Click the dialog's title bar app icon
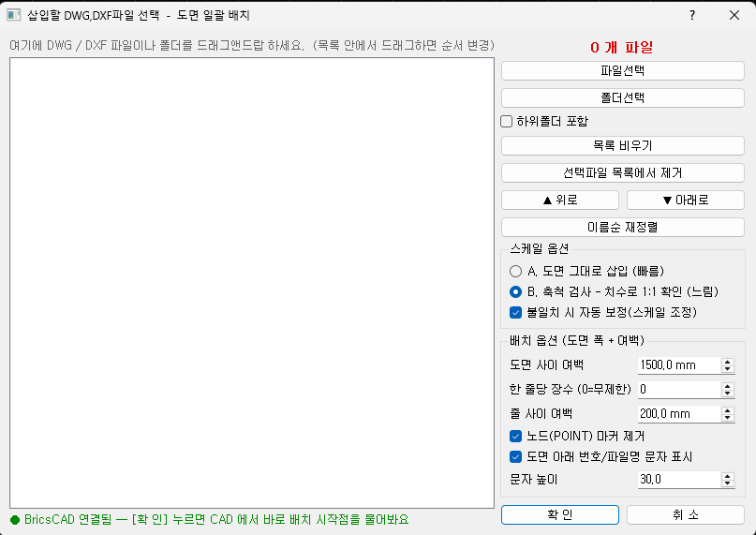The height and width of the screenshot is (535, 756). click(13, 15)
